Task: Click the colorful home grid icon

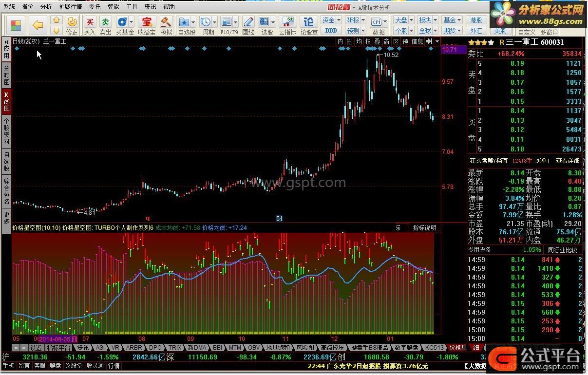Action: point(16,25)
